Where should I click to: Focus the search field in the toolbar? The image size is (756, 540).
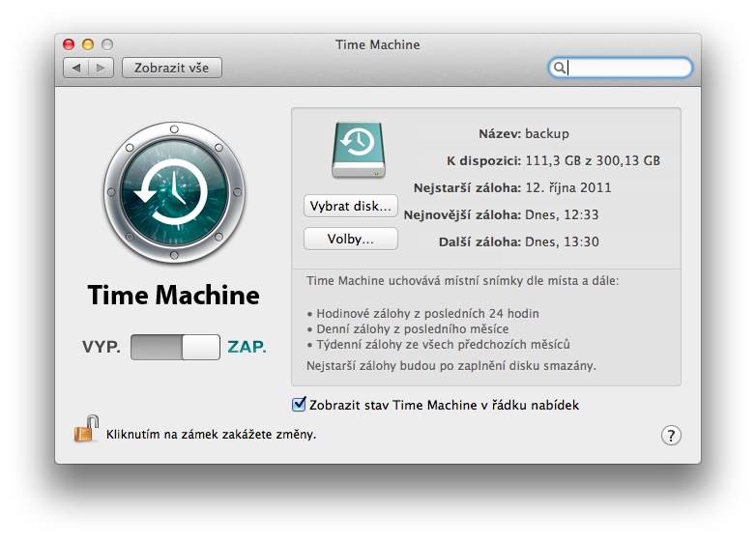620,68
